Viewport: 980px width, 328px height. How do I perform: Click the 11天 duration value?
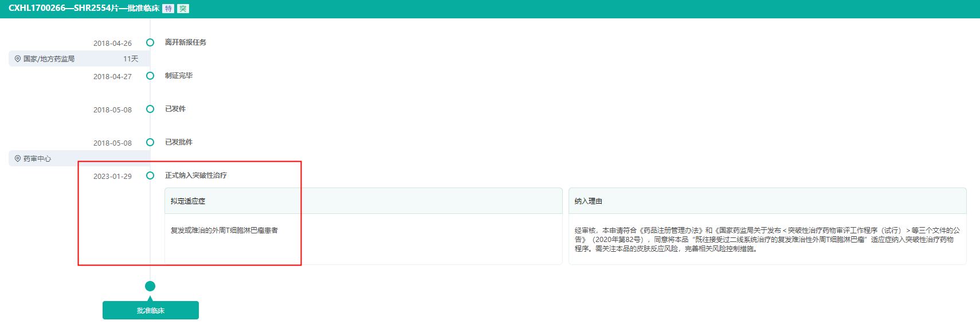coord(131,58)
